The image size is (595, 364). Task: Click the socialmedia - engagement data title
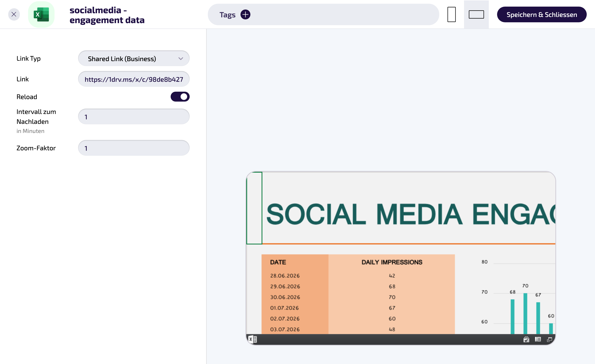[x=107, y=15]
